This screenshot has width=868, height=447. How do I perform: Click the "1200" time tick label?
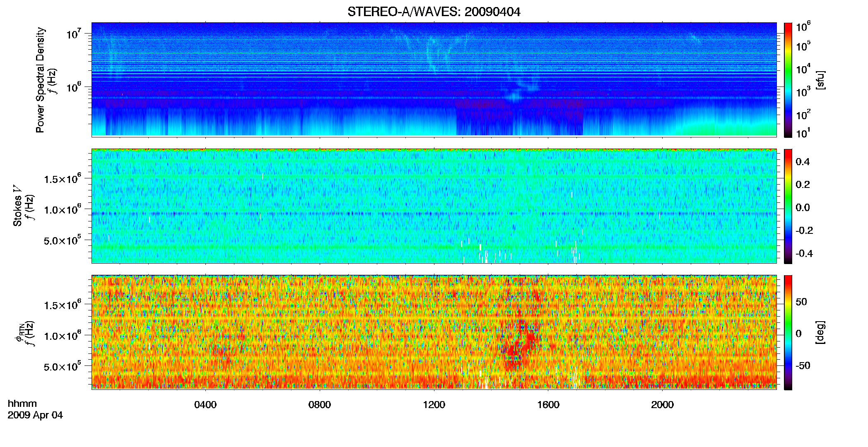tap(434, 404)
